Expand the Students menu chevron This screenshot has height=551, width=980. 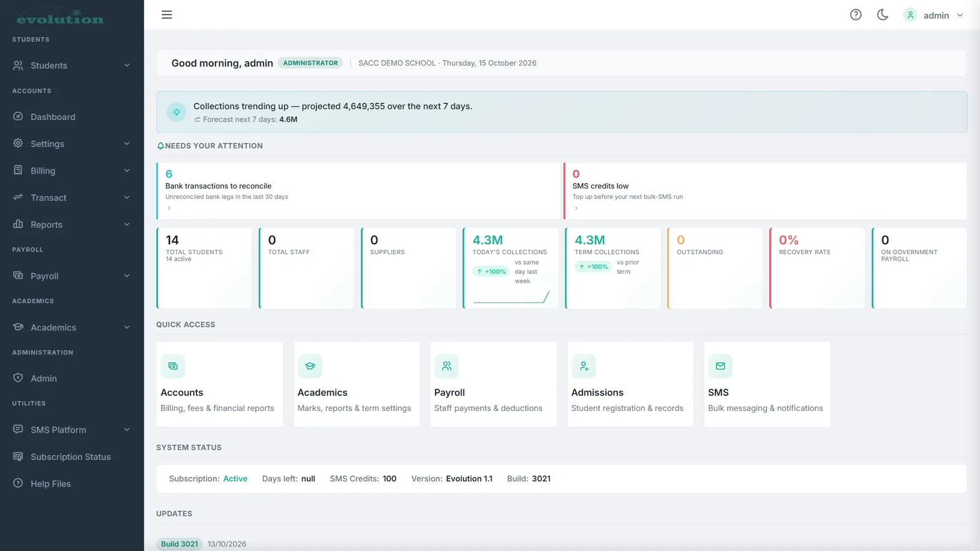click(x=127, y=66)
